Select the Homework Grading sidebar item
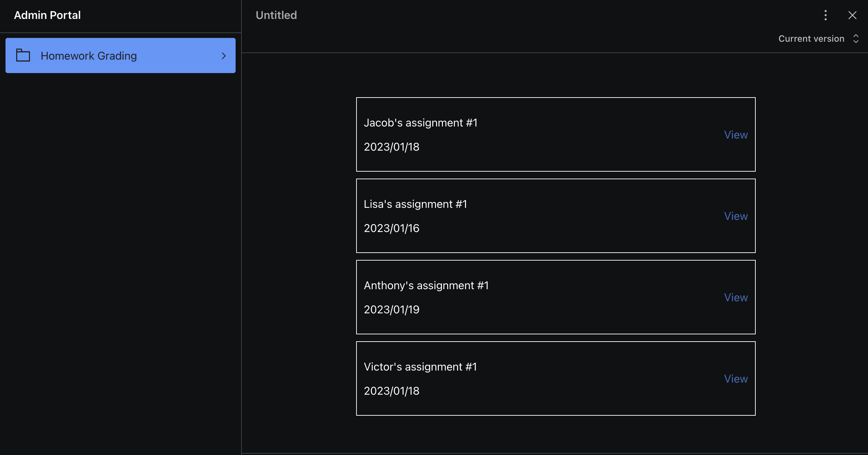The image size is (868, 455). (x=120, y=55)
